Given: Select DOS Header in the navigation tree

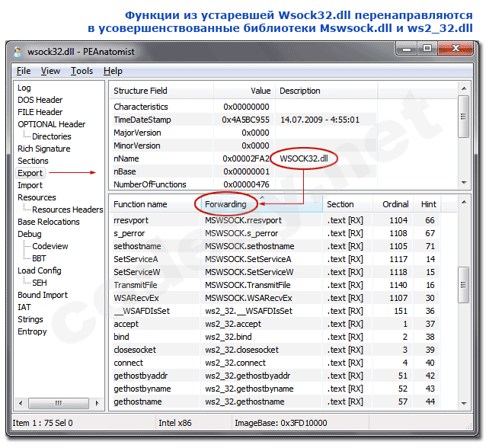Looking at the screenshot, I should pyautogui.click(x=40, y=100).
